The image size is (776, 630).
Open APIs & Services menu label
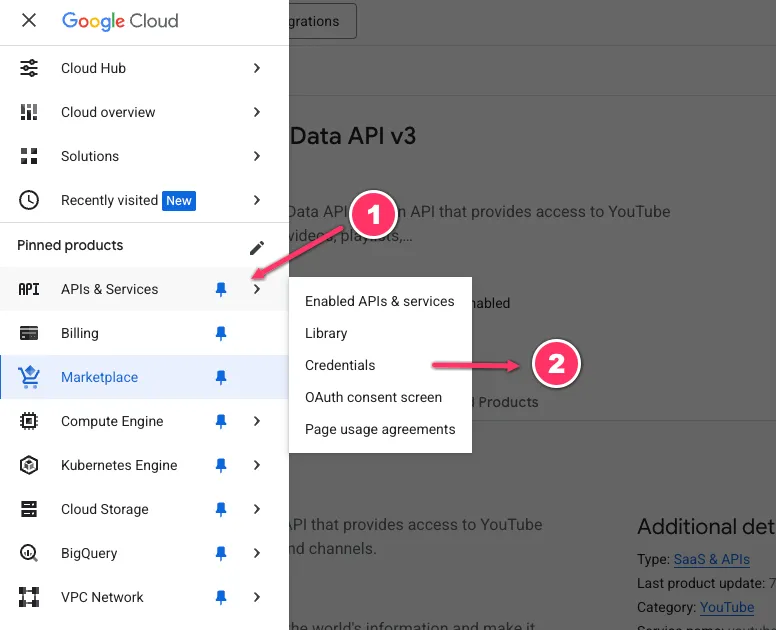click(109, 289)
